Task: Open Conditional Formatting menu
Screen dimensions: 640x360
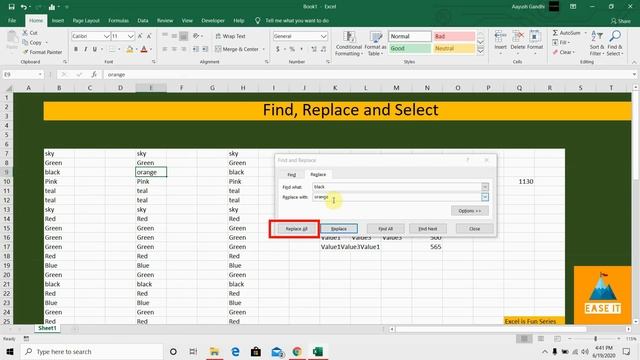Action: point(349,44)
